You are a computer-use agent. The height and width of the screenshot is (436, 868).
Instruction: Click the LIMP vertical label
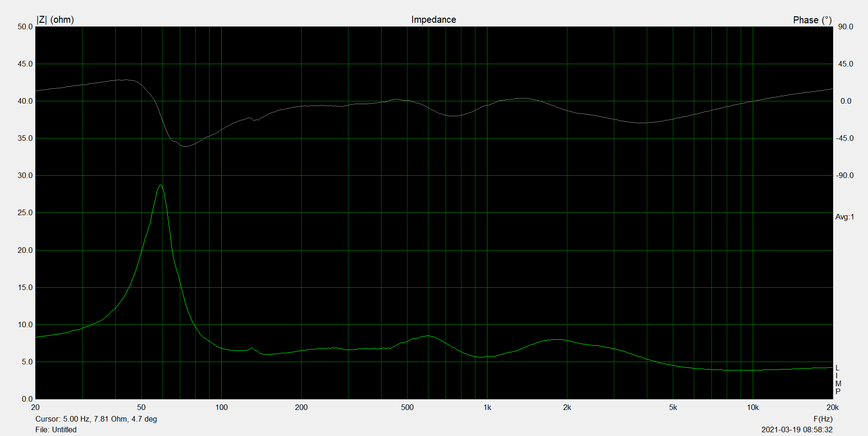[x=838, y=380]
